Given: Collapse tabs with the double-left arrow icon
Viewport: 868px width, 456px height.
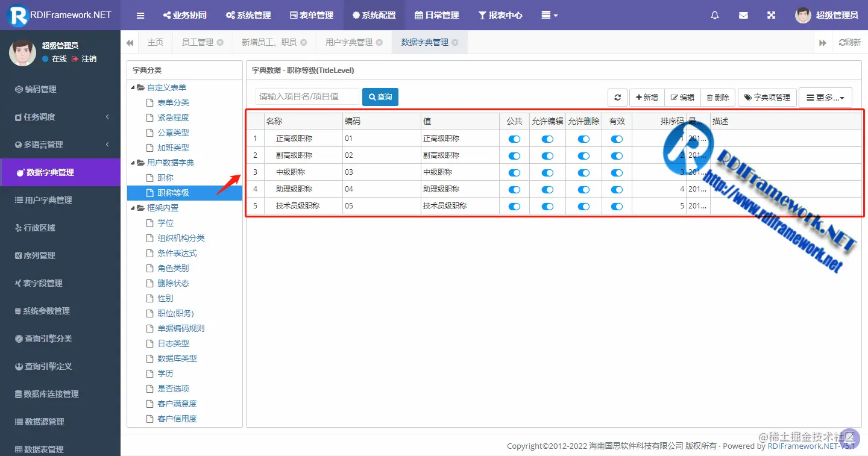Looking at the screenshot, I should (x=130, y=42).
